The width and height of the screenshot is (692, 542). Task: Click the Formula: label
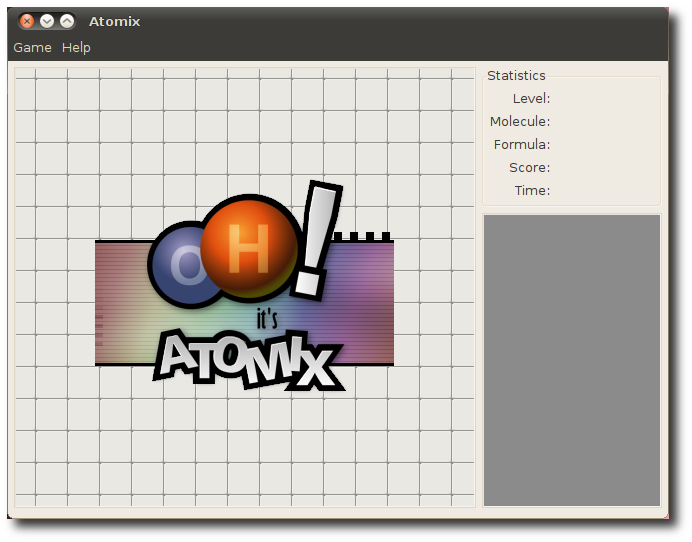tap(522, 144)
